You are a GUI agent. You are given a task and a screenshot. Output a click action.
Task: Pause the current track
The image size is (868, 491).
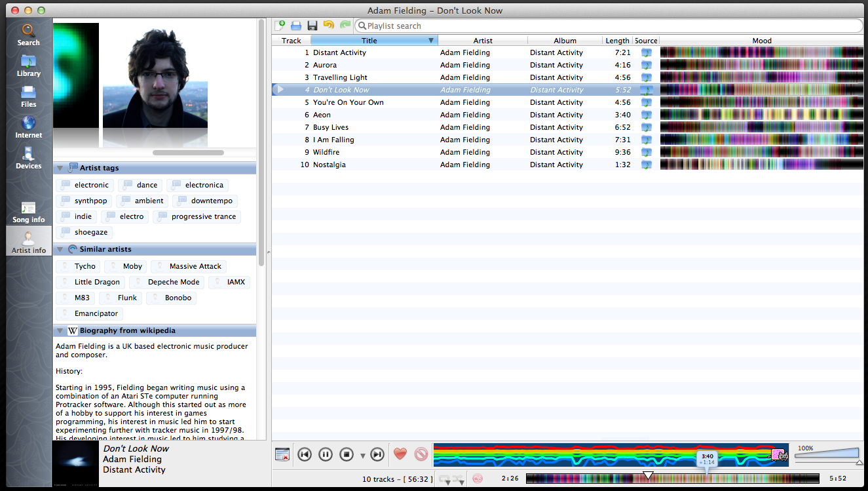coord(326,454)
